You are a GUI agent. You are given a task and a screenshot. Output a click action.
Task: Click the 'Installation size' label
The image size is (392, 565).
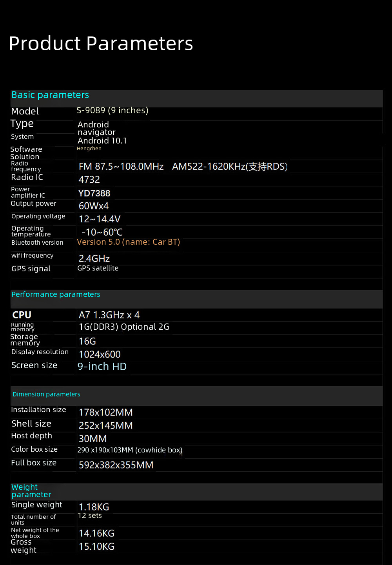coord(38,410)
